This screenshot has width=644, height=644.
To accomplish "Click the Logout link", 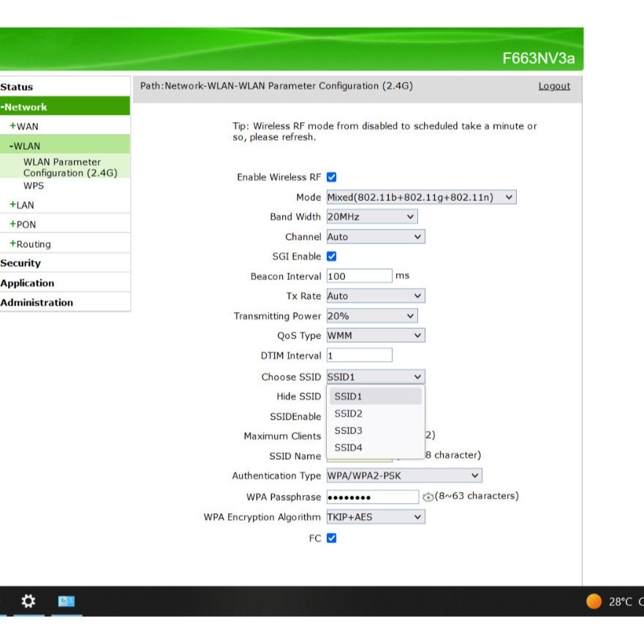I will coord(553,86).
